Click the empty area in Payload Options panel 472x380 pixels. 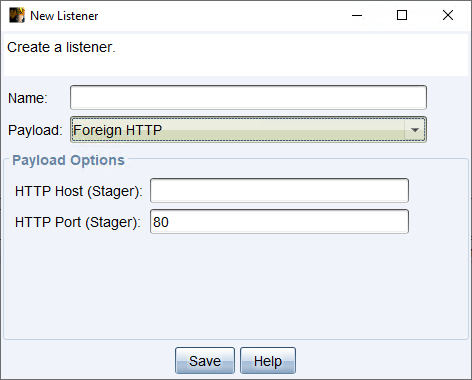click(x=236, y=287)
